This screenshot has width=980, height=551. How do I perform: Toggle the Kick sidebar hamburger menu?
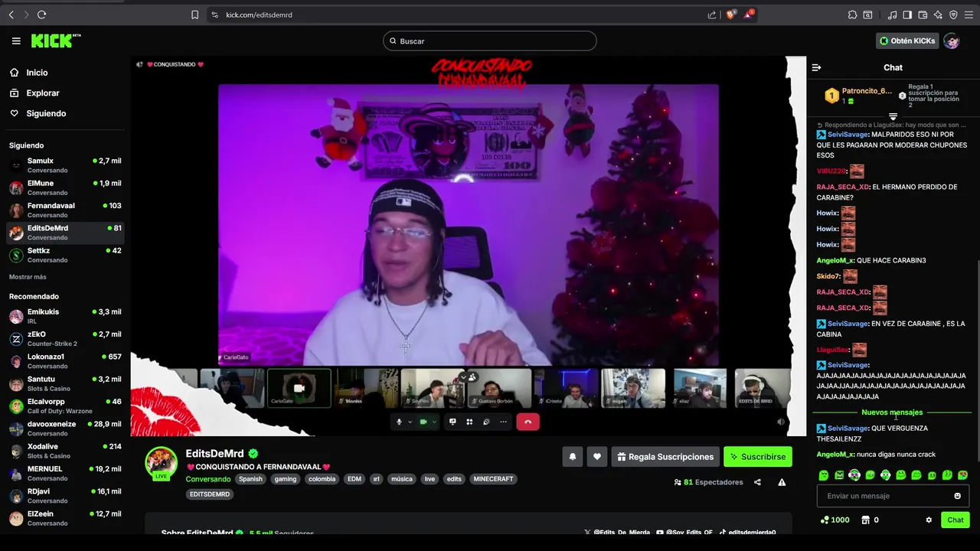click(x=16, y=41)
